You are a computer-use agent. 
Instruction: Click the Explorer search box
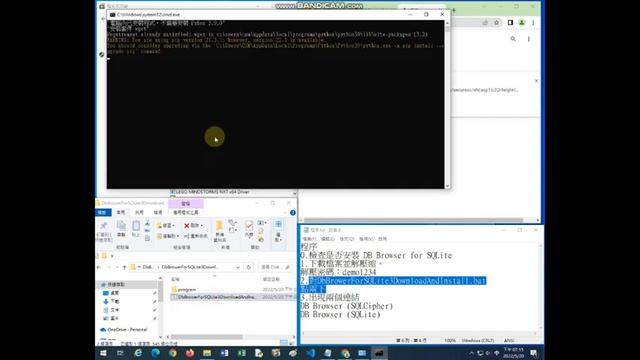coord(276,267)
